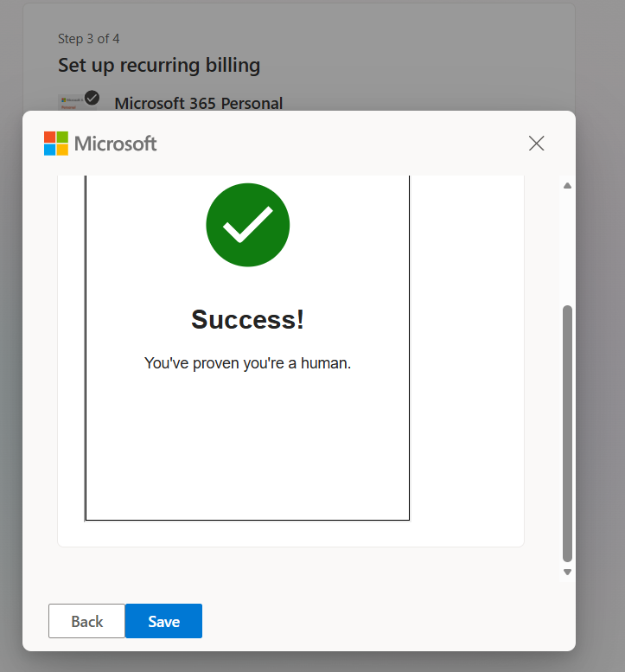Close the Microsoft dialog with the X
The height and width of the screenshot is (672, 625).
click(536, 144)
